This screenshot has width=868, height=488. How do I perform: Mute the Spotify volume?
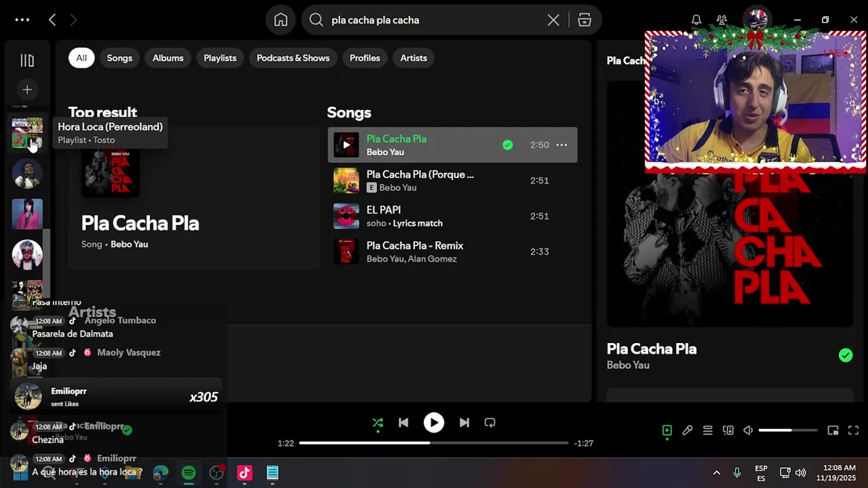748,430
